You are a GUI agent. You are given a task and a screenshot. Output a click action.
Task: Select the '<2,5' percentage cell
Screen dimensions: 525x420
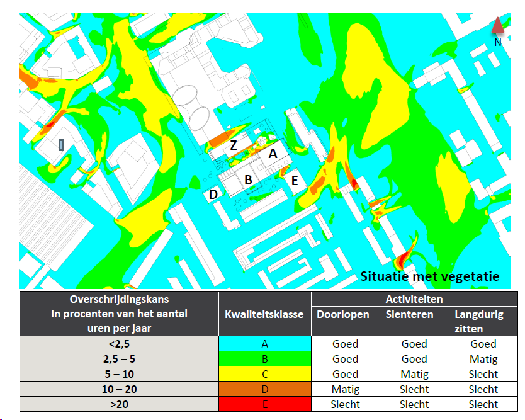click(119, 344)
